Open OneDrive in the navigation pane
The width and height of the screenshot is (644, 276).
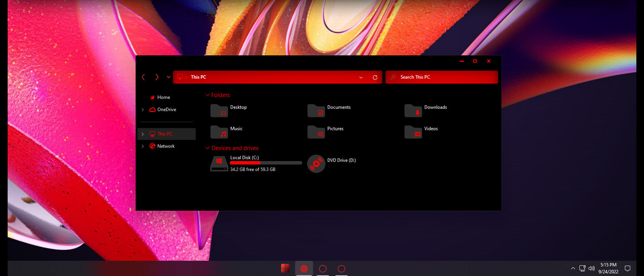(167, 110)
